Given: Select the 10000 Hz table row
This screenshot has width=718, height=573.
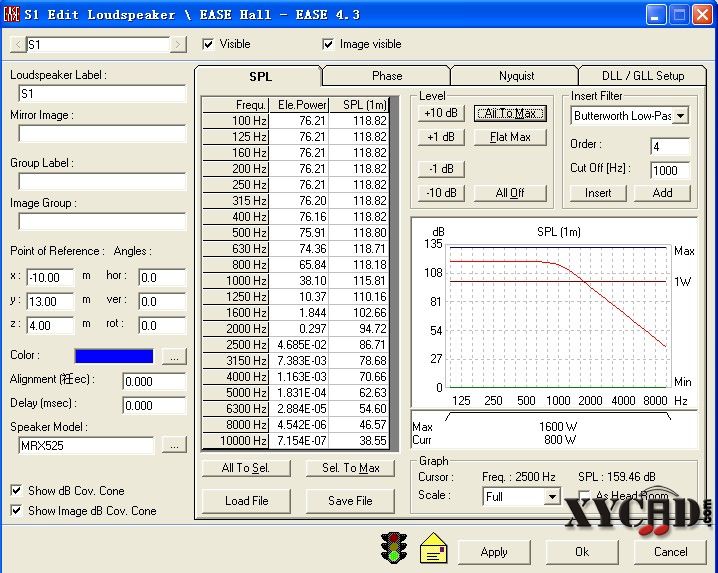Looking at the screenshot, I should coord(296,441).
